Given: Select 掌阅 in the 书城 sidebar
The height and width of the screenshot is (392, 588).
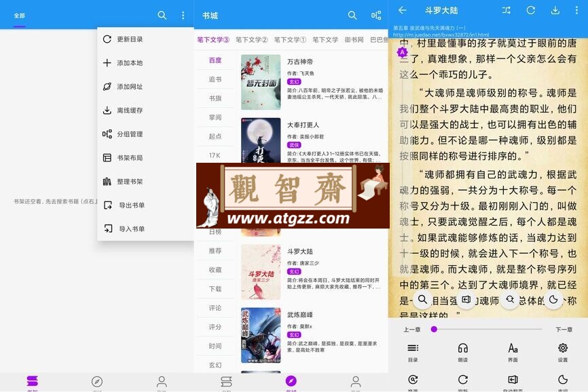Looking at the screenshot, I should pos(215,117).
